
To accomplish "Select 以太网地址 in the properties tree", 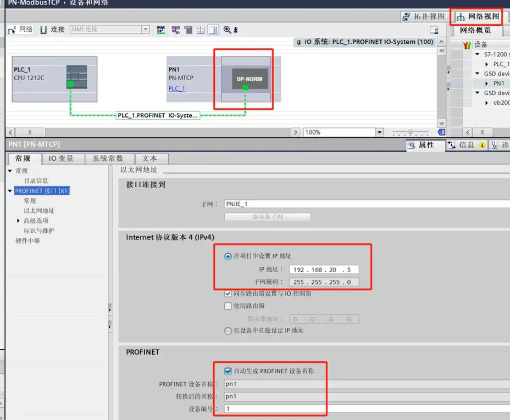I will click(x=39, y=211).
